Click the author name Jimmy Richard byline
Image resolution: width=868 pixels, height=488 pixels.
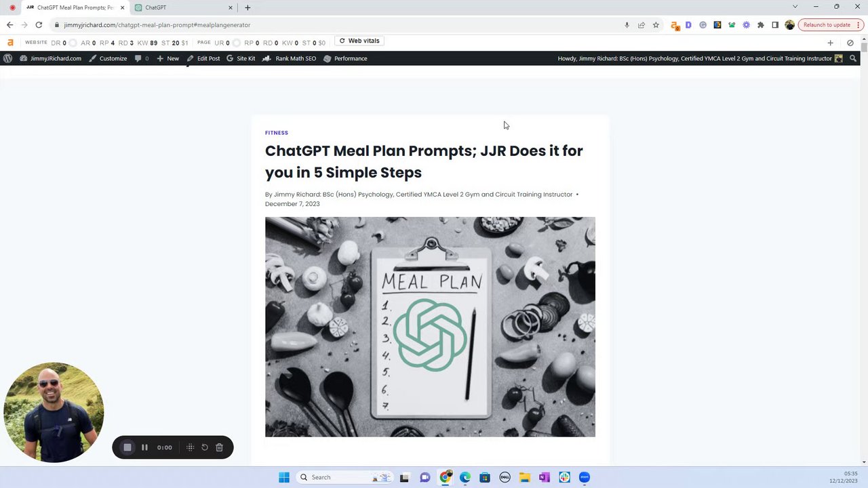[423, 195]
